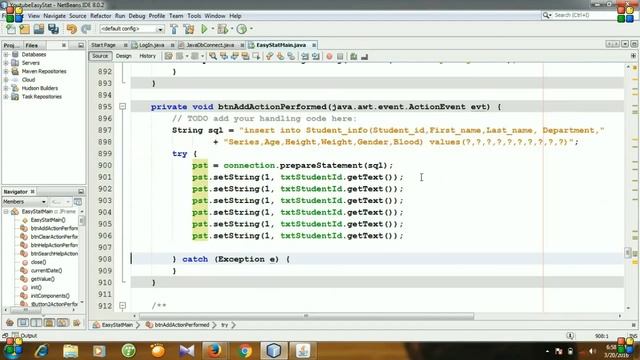The width and height of the screenshot is (640, 360).
Task: Open Firefox from the taskbar
Action: (x=214, y=351)
